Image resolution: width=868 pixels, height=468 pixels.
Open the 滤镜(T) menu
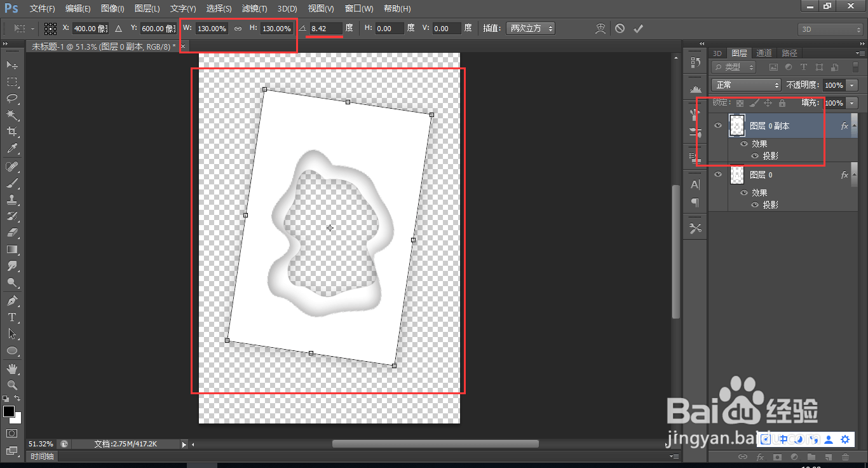(x=255, y=9)
